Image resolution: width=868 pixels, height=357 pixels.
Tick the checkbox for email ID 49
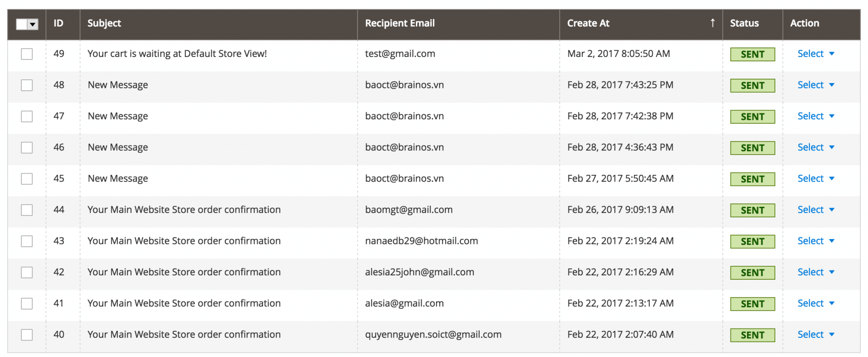[x=27, y=54]
